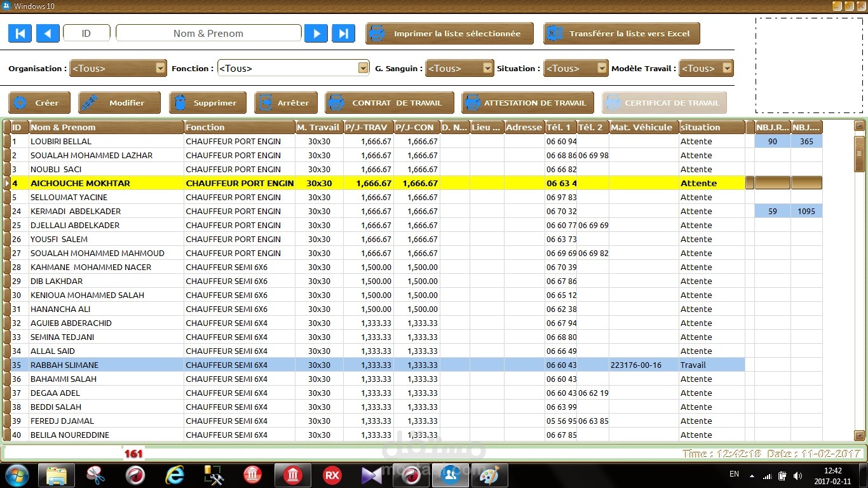The height and width of the screenshot is (488, 868).
Task: Click the Mat. Véhicule column header
Action: tap(644, 127)
